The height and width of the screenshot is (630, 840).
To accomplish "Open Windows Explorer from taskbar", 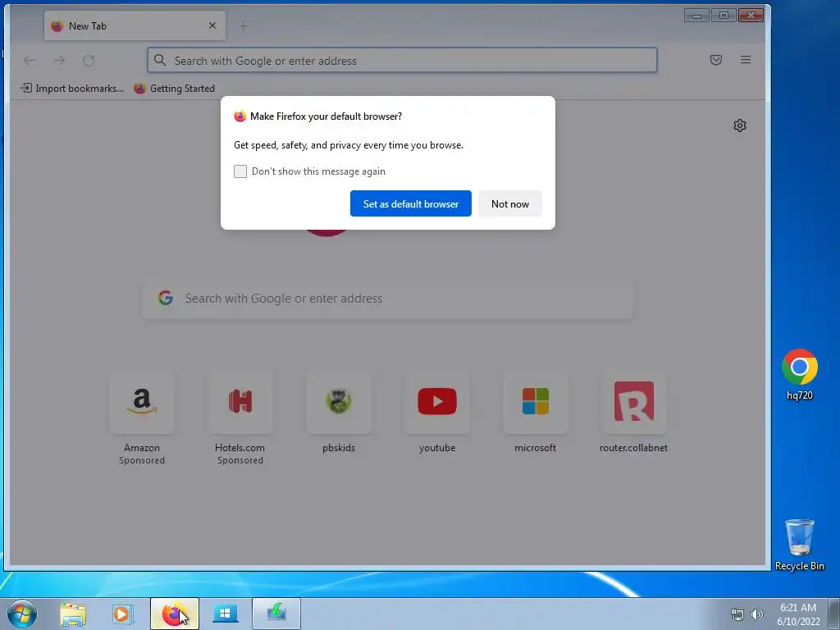I will [x=73, y=614].
